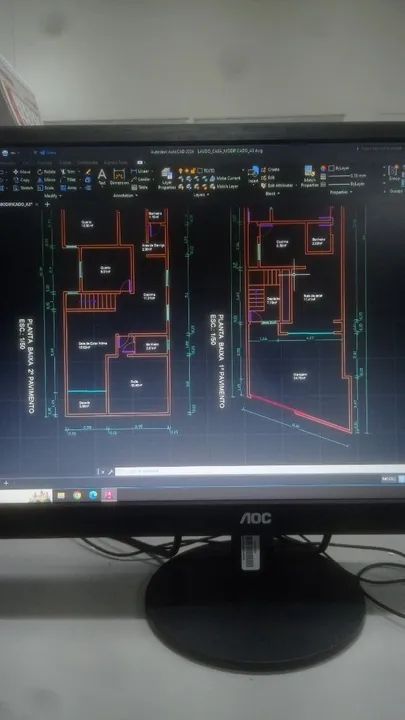Activate Match Properties tool
This screenshot has width=405, height=720.
pos(309,177)
